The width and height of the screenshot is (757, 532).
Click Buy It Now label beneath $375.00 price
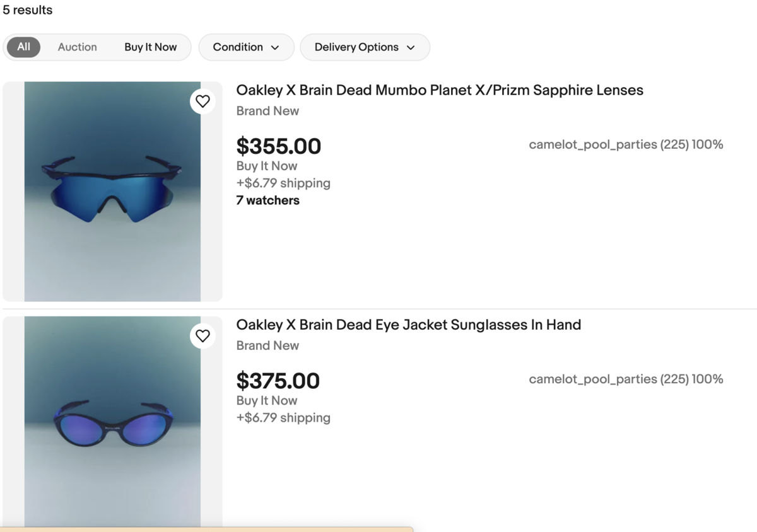tap(266, 400)
